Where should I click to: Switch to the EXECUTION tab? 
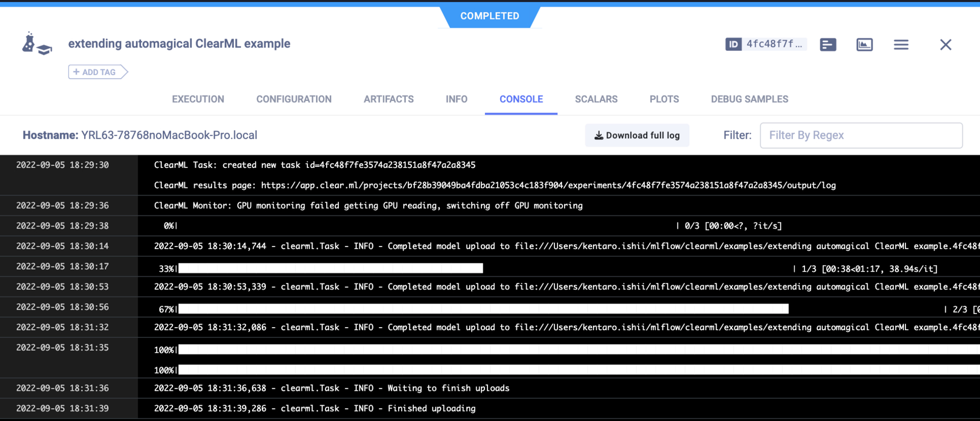(198, 99)
